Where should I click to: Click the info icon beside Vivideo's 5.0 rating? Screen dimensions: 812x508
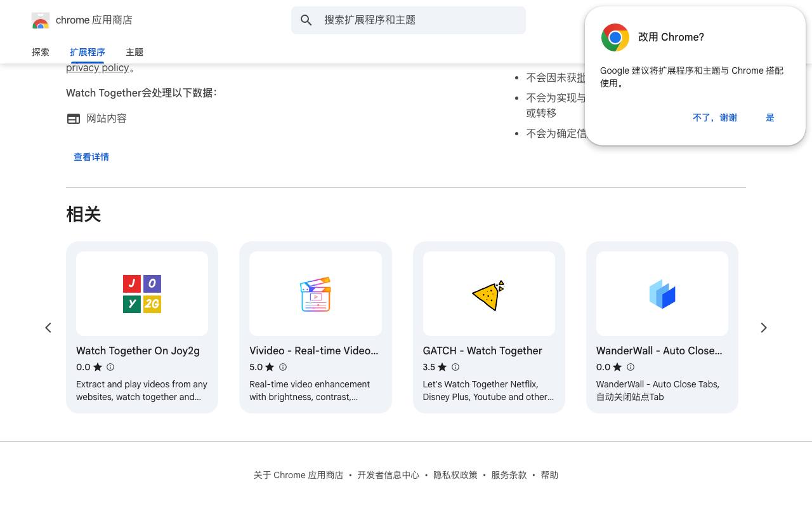[283, 367]
